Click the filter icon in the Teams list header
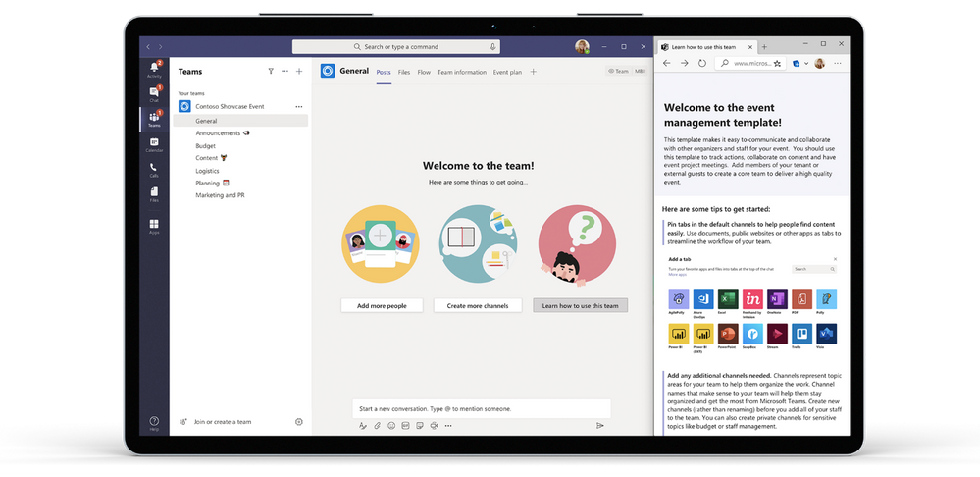Image resolution: width=980 pixels, height=477 pixels. pyautogui.click(x=271, y=72)
